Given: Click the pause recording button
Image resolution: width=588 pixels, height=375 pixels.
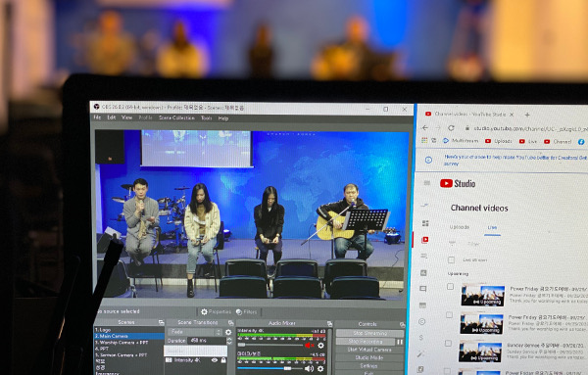Looking at the screenshot, I should click(x=400, y=342).
